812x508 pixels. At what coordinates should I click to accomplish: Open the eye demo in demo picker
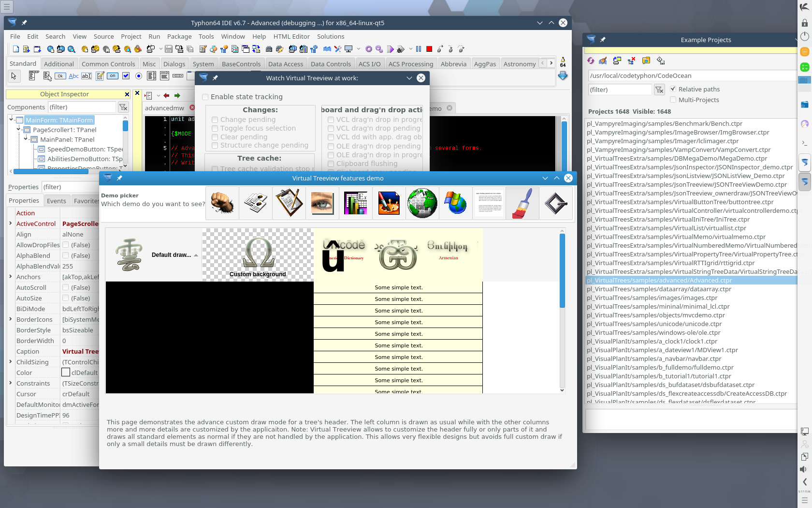tap(322, 203)
